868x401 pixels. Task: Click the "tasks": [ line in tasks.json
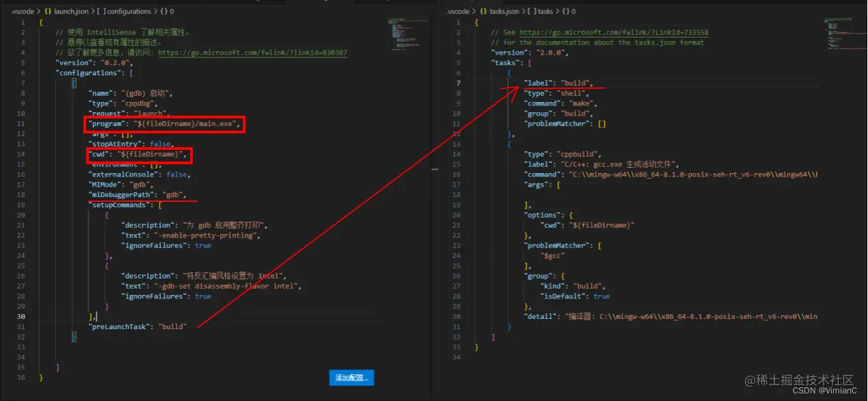click(x=511, y=63)
